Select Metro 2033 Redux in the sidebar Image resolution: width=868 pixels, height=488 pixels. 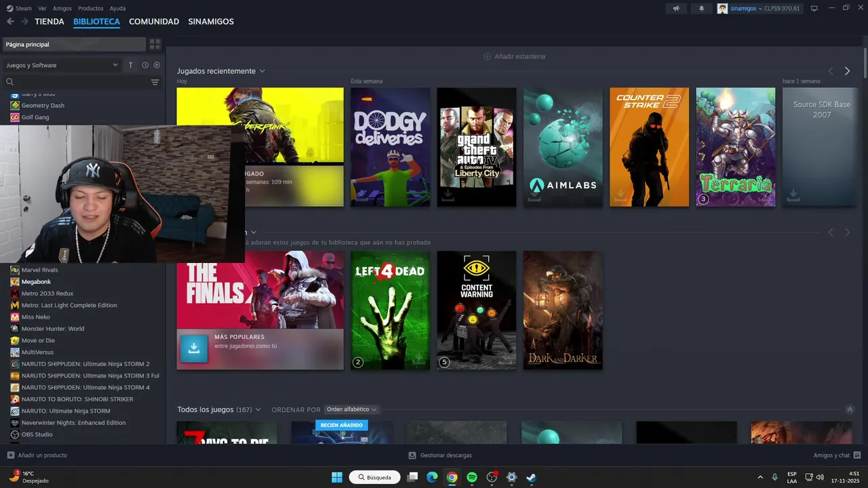(x=47, y=293)
